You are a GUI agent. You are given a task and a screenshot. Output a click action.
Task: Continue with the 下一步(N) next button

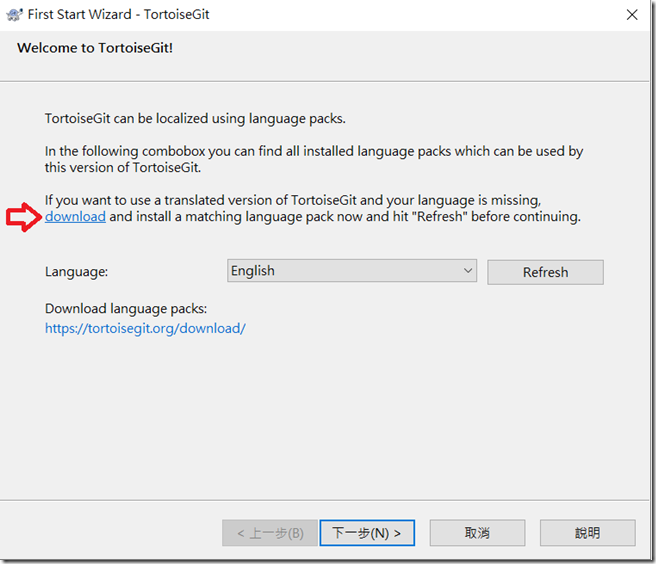click(367, 533)
